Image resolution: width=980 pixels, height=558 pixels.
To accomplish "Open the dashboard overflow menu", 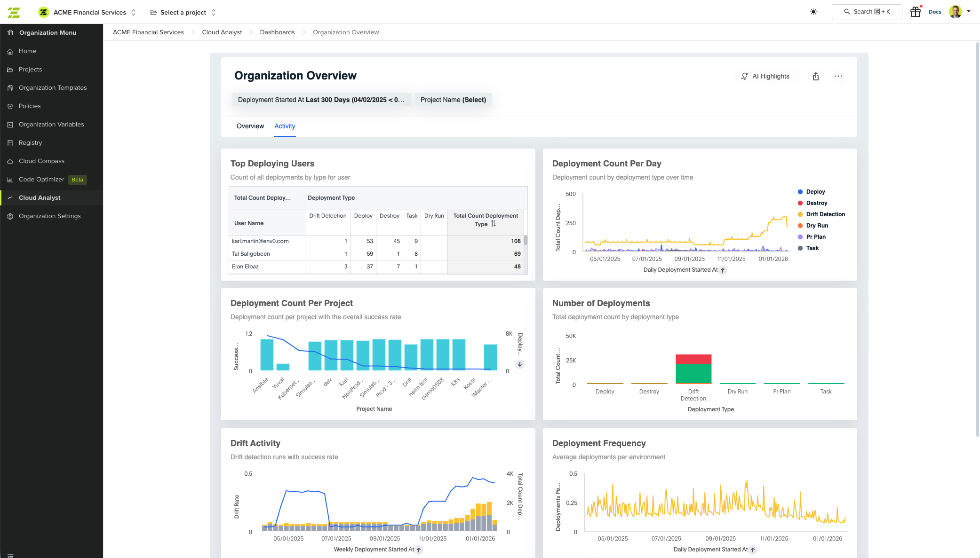I will tap(838, 76).
